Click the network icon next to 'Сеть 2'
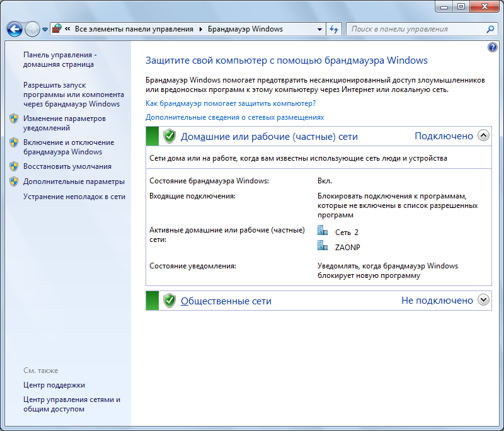Screen dimensions: 504x431 point(323,231)
